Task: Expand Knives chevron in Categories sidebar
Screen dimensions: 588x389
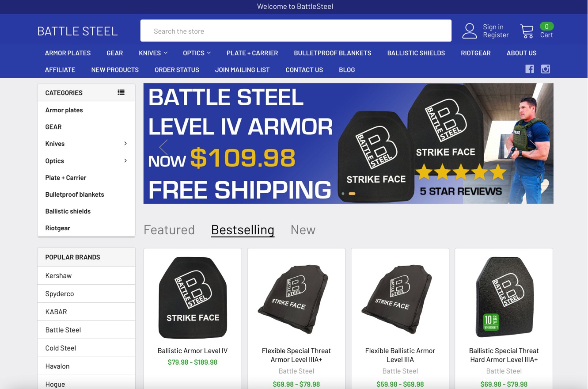Action: pos(125,144)
